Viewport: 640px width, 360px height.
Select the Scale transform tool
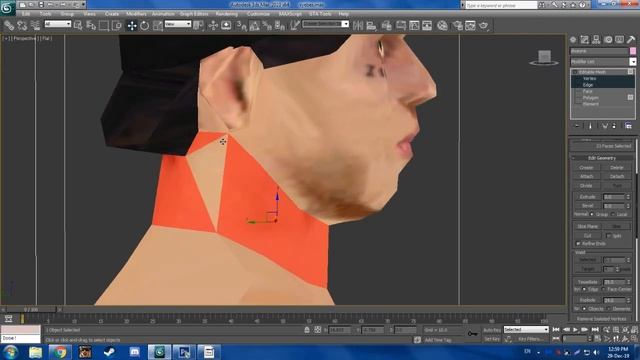158,26
